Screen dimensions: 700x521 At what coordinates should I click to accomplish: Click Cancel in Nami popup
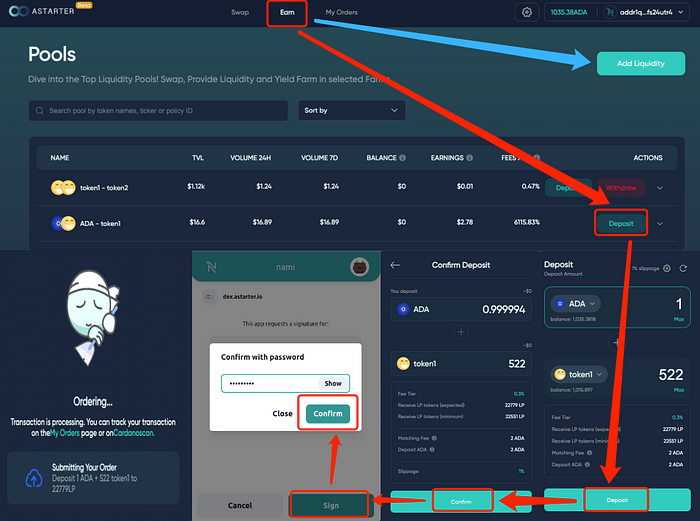tap(240, 505)
